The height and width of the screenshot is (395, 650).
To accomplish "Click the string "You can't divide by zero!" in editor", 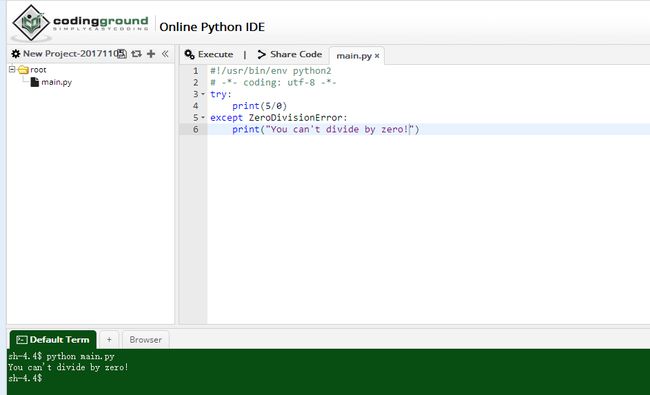I will tap(340, 129).
